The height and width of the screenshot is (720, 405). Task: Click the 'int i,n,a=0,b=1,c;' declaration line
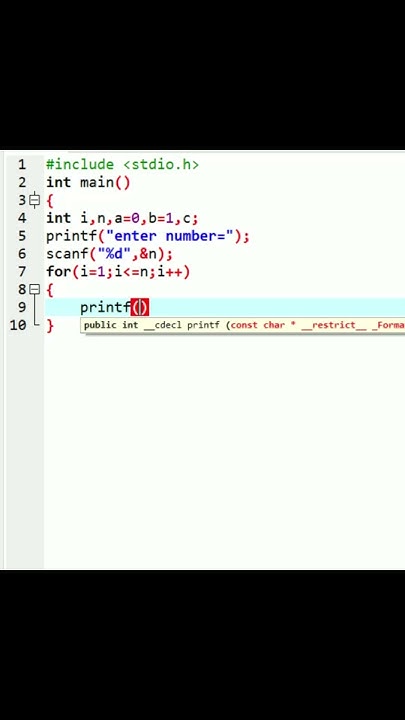(122, 218)
